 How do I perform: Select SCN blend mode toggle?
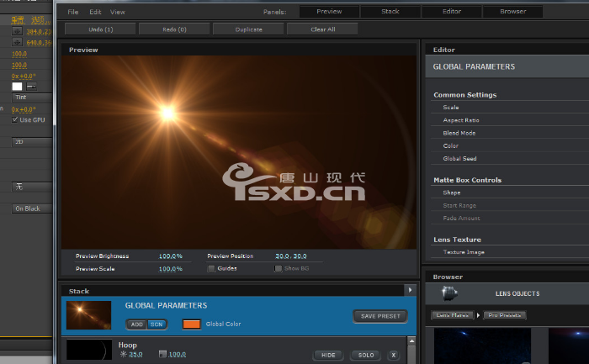[157, 324]
